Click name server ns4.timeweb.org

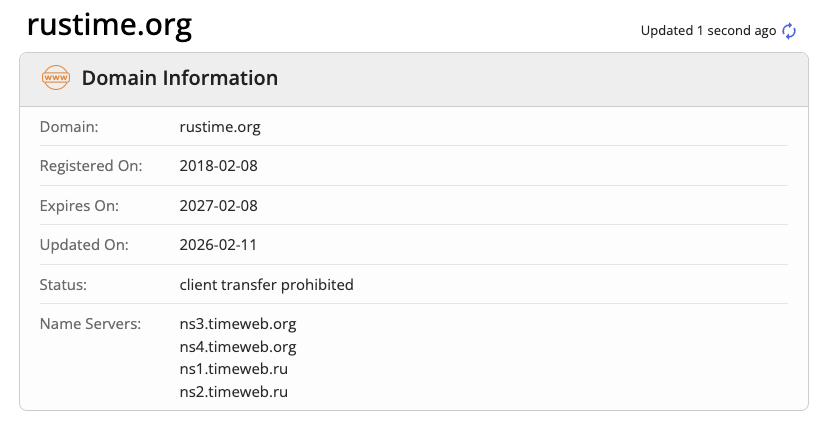[x=238, y=347]
